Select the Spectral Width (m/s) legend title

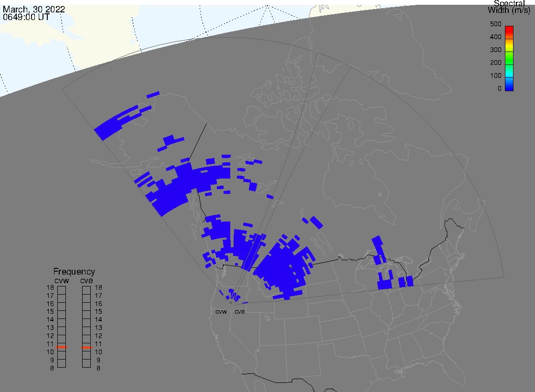(x=509, y=7)
